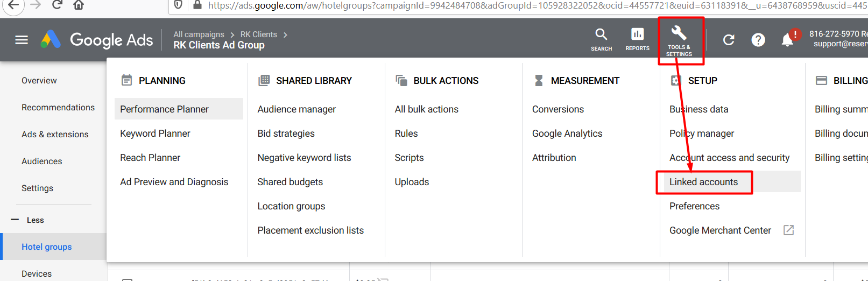Open Business data under Setup

pos(698,109)
